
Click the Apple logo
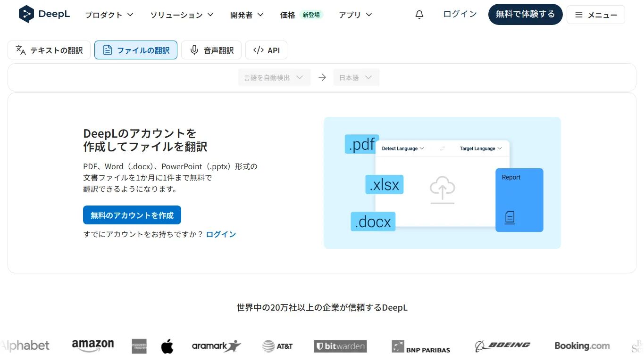[167, 346]
